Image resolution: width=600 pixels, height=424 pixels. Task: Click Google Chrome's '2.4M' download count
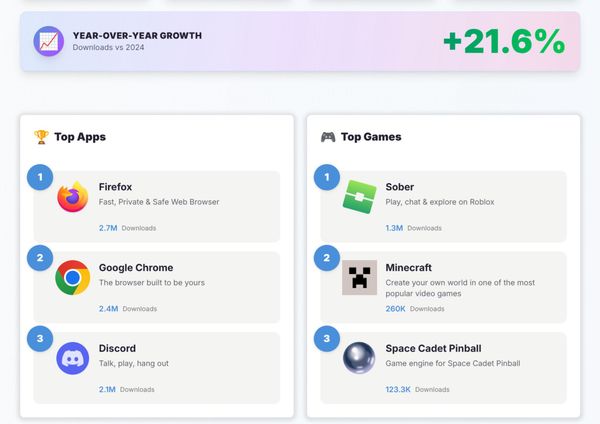108,308
